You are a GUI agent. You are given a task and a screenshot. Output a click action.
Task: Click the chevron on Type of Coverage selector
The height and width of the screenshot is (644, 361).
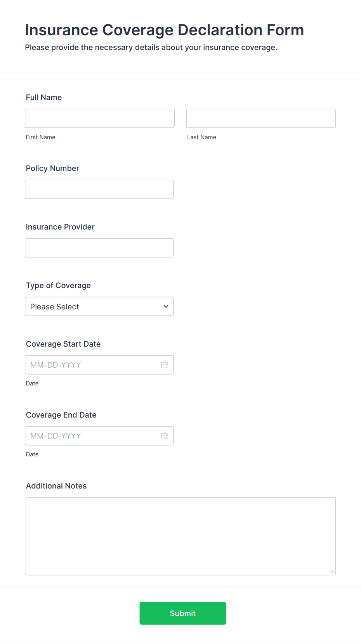167,306
